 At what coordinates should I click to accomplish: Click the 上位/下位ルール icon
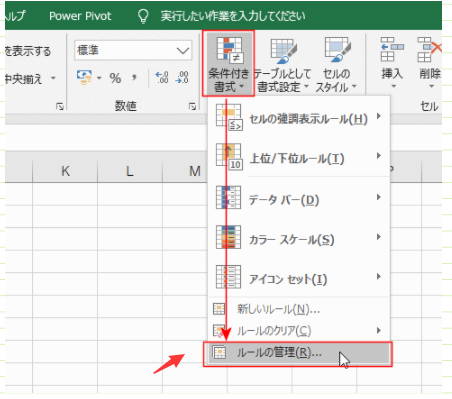(x=229, y=157)
